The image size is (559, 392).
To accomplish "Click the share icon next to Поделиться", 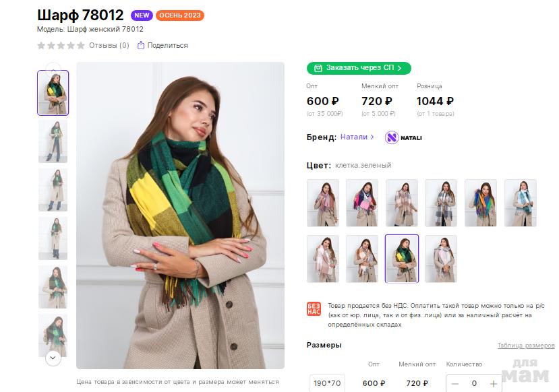I will coord(141,46).
